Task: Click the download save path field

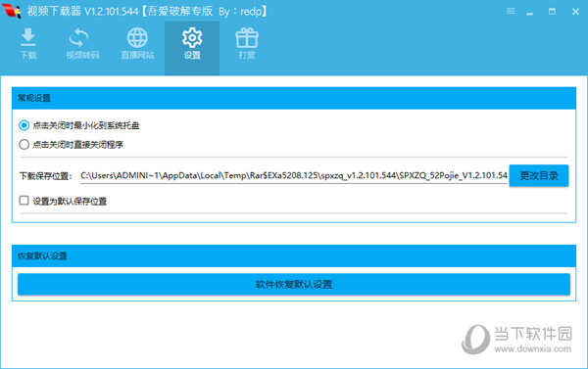Action: point(294,175)
